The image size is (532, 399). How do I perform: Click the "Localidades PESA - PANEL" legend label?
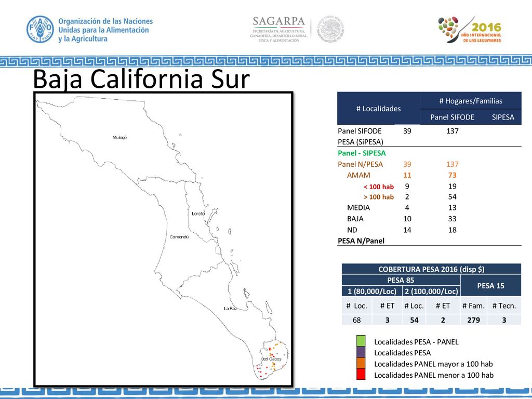[x=416, y=342]
